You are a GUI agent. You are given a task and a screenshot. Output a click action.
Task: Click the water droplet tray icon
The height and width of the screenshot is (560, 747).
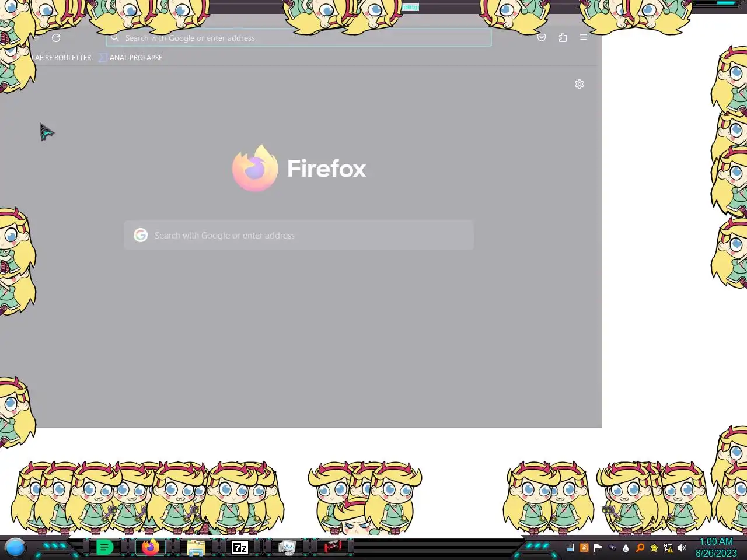click(x=626, y=548)
